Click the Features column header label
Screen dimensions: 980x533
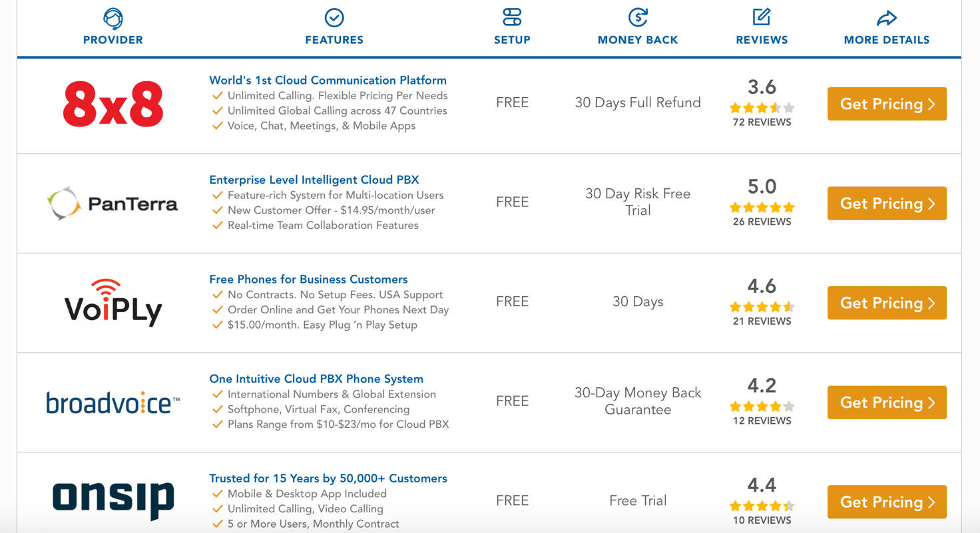point(334,40)
